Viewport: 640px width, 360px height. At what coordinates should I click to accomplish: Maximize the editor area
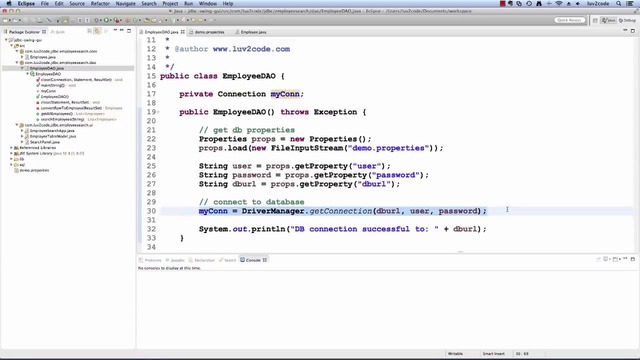coord(633,31)
